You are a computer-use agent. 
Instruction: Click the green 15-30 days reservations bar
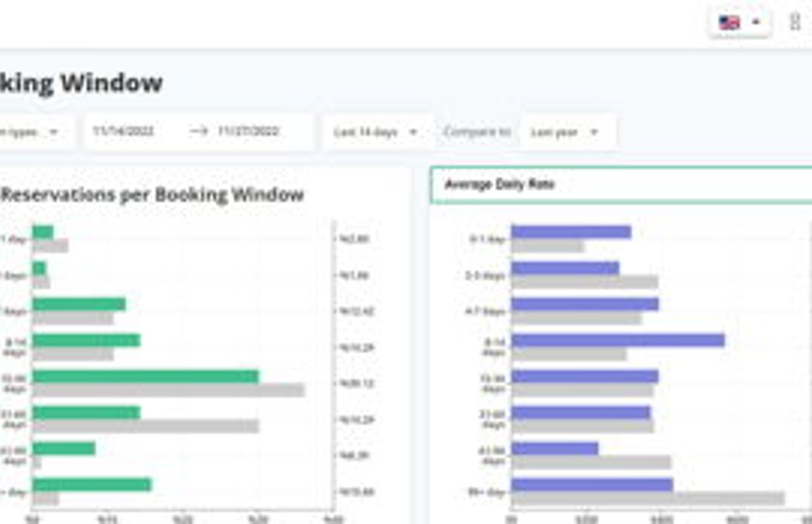(146, 377)
